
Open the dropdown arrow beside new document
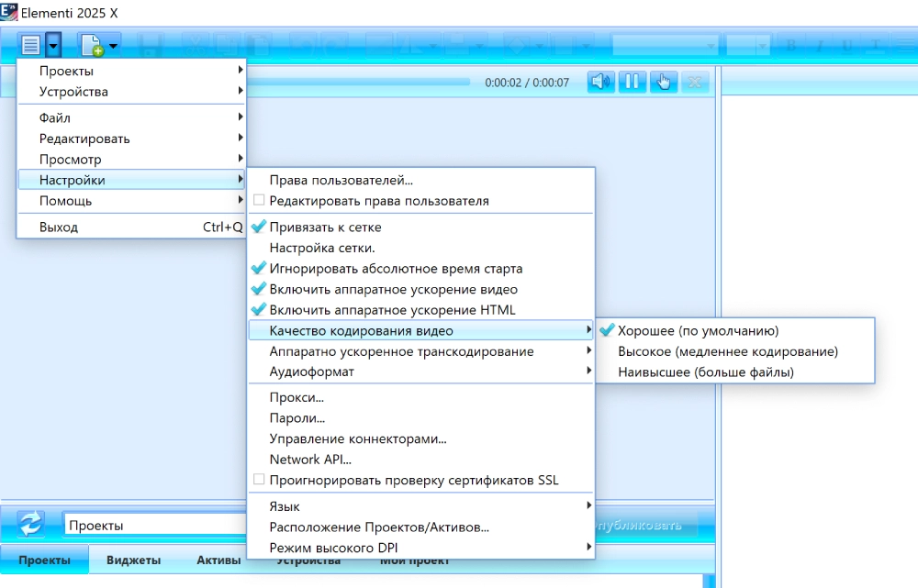[113, 44]
